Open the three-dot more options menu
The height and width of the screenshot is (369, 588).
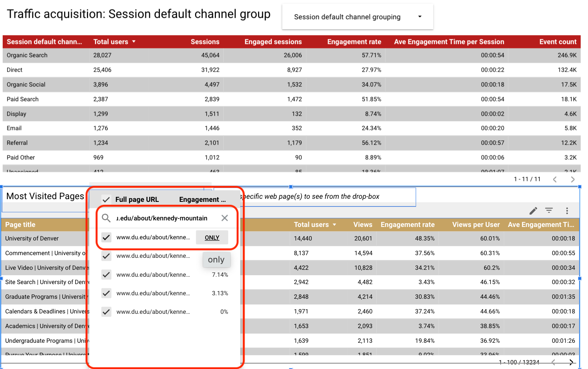click(x=567, y=211)
